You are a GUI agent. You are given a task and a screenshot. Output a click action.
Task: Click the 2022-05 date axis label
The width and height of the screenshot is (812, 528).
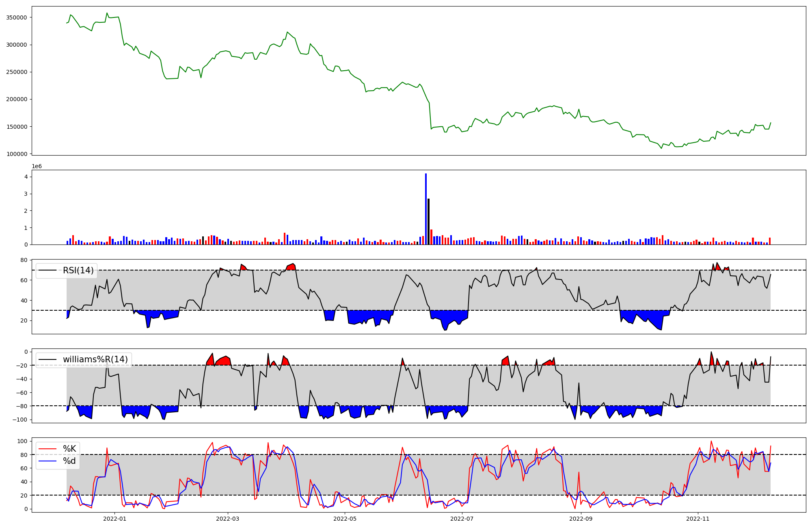click(x=345, y=519)
